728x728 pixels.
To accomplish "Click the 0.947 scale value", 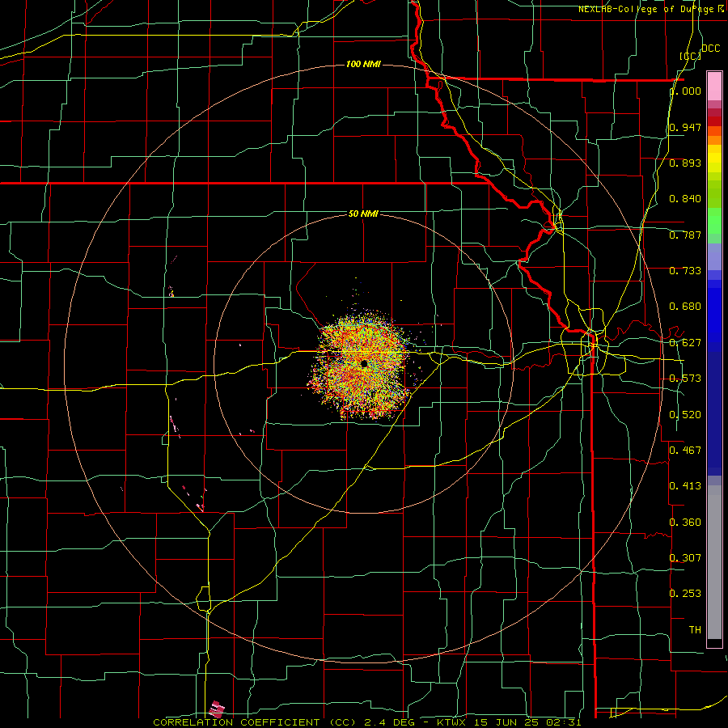I will coord(685,127).
